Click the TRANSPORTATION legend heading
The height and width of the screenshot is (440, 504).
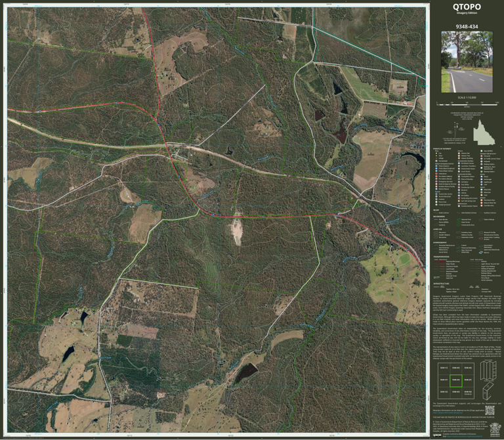tap(441, 257)
